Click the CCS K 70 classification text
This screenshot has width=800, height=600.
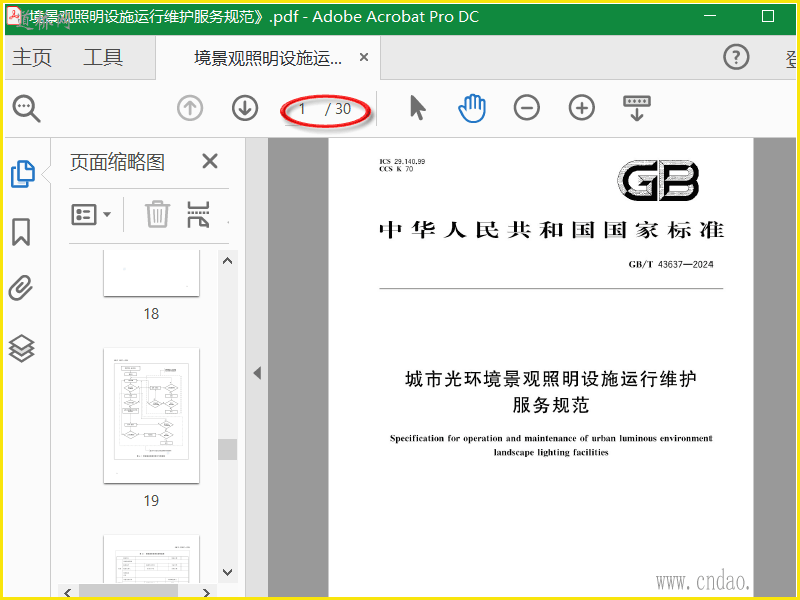[396, 169]
